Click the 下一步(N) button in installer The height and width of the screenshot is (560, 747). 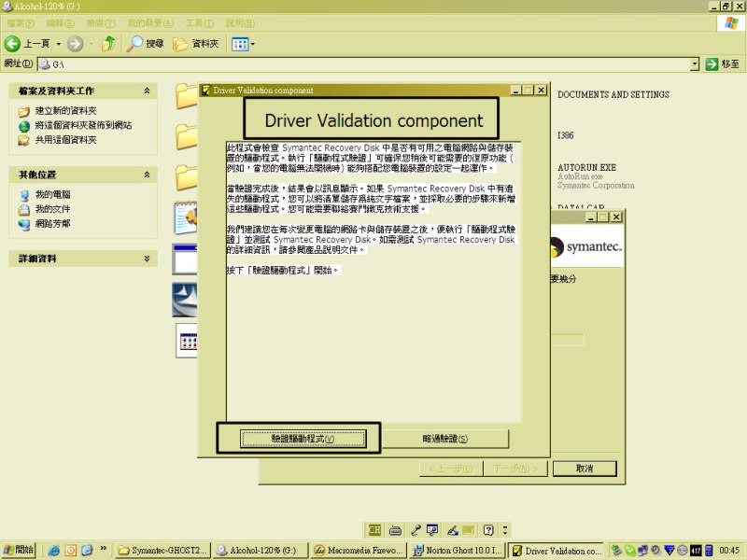click(x=515, y=469)
